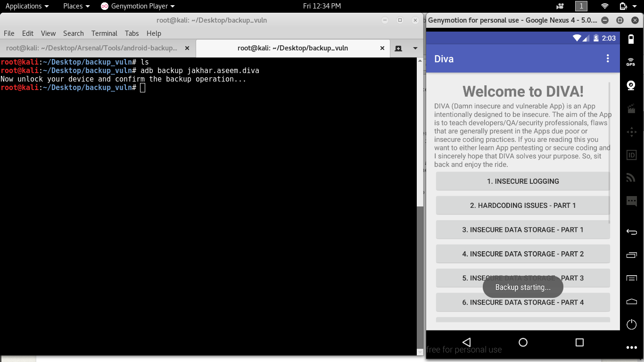Open the Network signal widget in Genymotion
This screenshot has width=644, height=362.
coord(631,178)
